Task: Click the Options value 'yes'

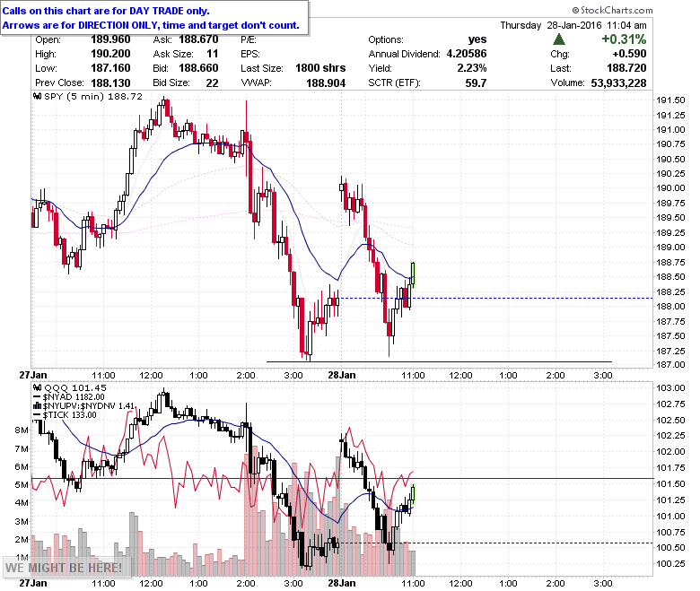Action: (477, 39)
